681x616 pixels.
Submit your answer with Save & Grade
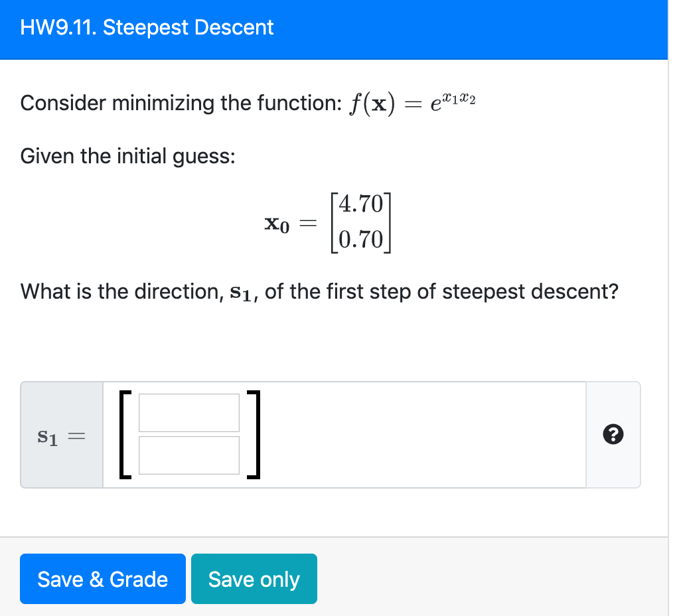click(102, 578)
